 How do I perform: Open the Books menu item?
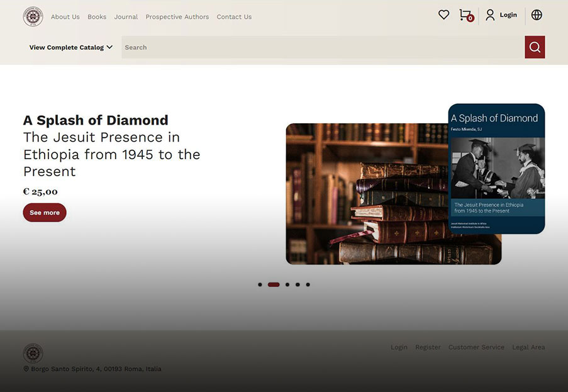click(x=97, y=16)
